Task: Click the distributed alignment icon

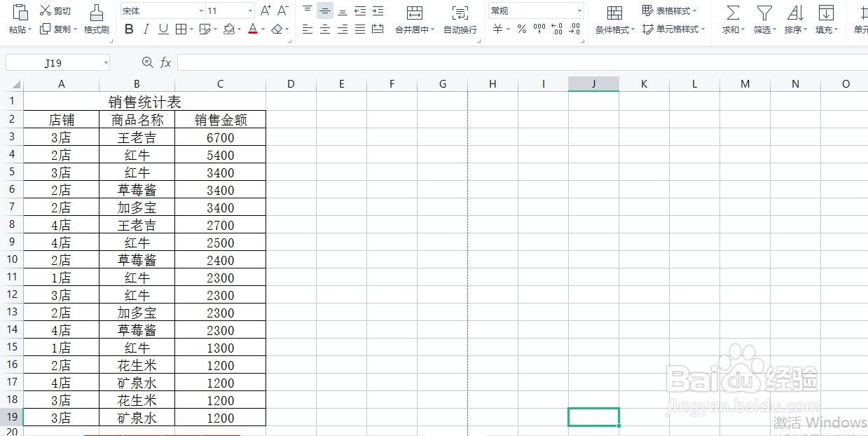Action: pos(378,29)
